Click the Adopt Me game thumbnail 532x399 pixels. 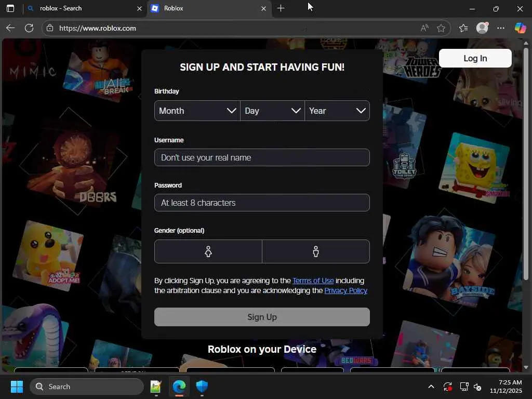pyautogui.click(x=47, y=256)
